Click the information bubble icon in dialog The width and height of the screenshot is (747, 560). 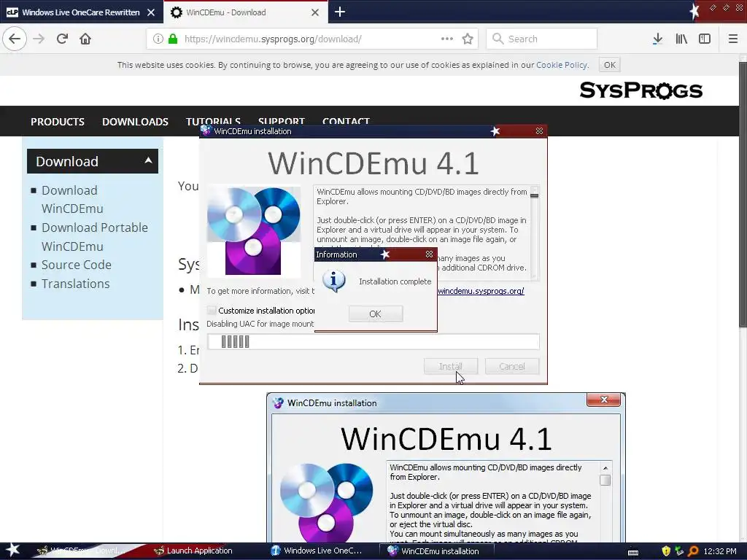pyautogui.click(x=333, y=281)
